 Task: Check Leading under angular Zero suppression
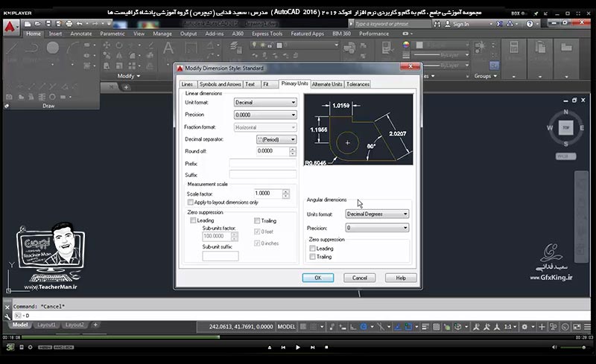[x=312, y=249]
